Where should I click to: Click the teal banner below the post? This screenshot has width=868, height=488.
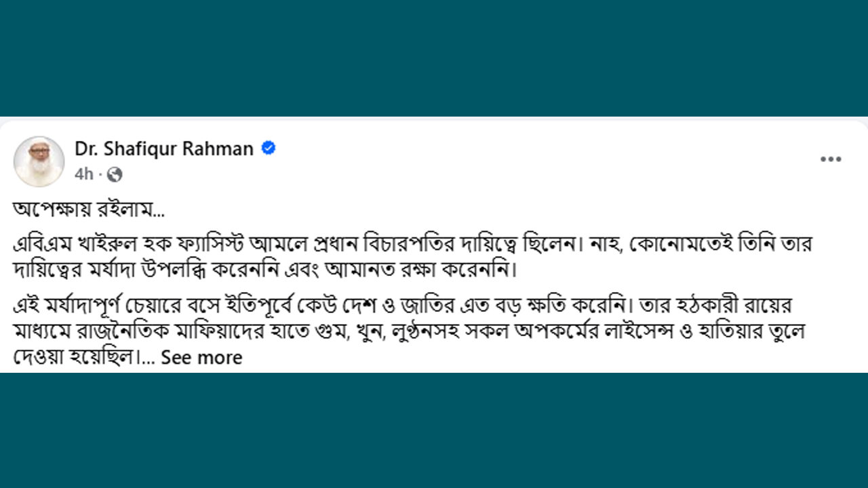[x=434, y=430]
